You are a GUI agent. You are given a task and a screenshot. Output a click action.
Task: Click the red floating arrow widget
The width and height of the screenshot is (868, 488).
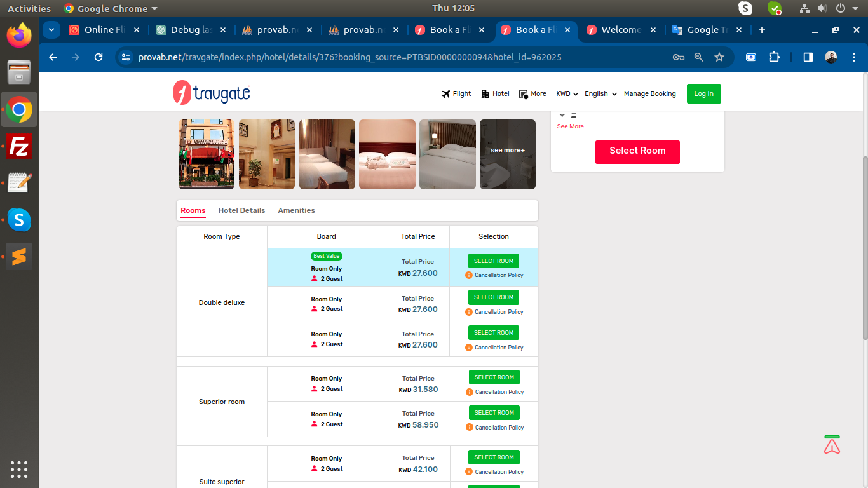tap(832, 445)
